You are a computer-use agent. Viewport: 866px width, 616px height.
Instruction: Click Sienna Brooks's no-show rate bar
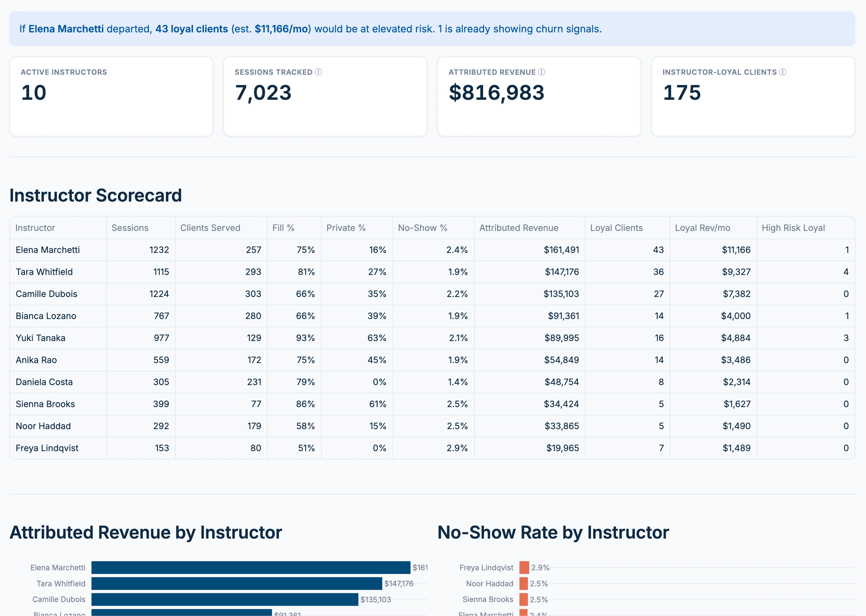[x=524, y=599]
